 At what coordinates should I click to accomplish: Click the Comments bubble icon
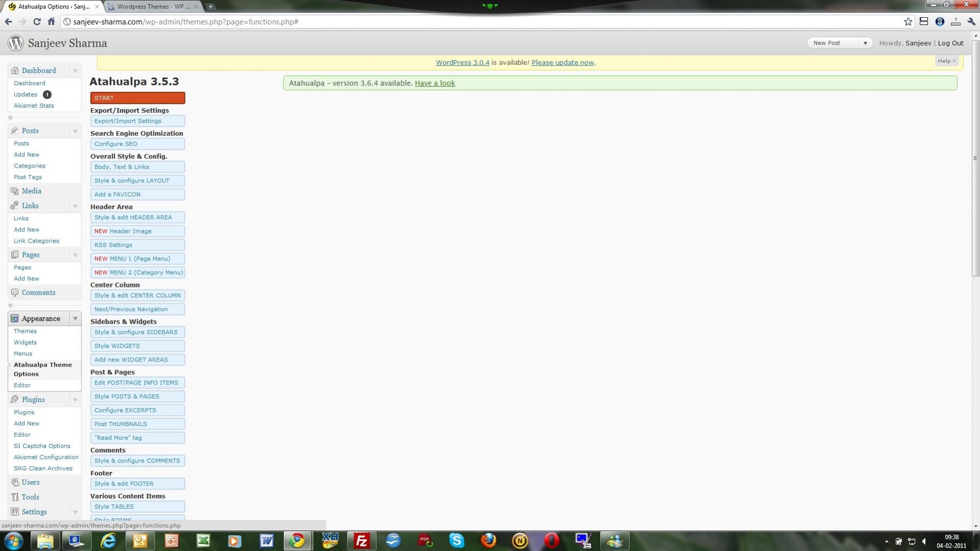coord(14,293)
